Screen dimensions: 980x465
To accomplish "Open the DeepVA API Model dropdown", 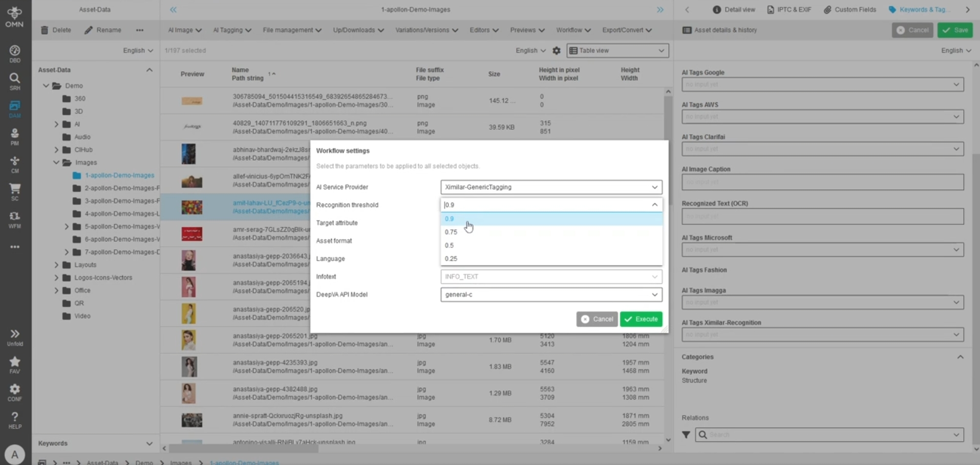I will (x=551, y=295).
